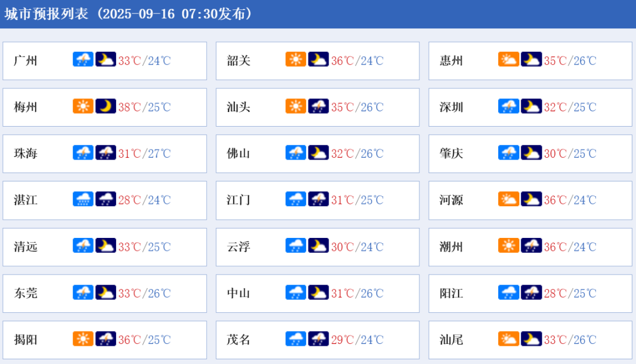636x364 pixels.
Task: Click Huizhou's partly cloudy day icon
Action: tap(509, 59)
